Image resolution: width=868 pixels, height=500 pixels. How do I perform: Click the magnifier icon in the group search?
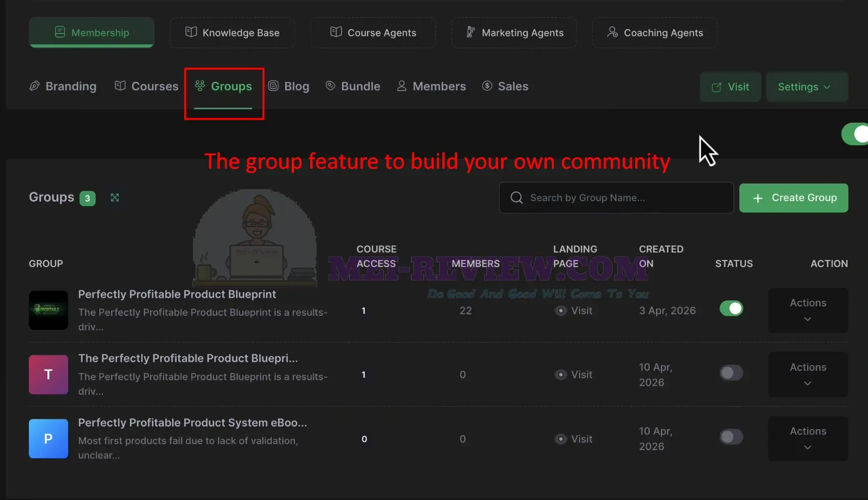517,198
